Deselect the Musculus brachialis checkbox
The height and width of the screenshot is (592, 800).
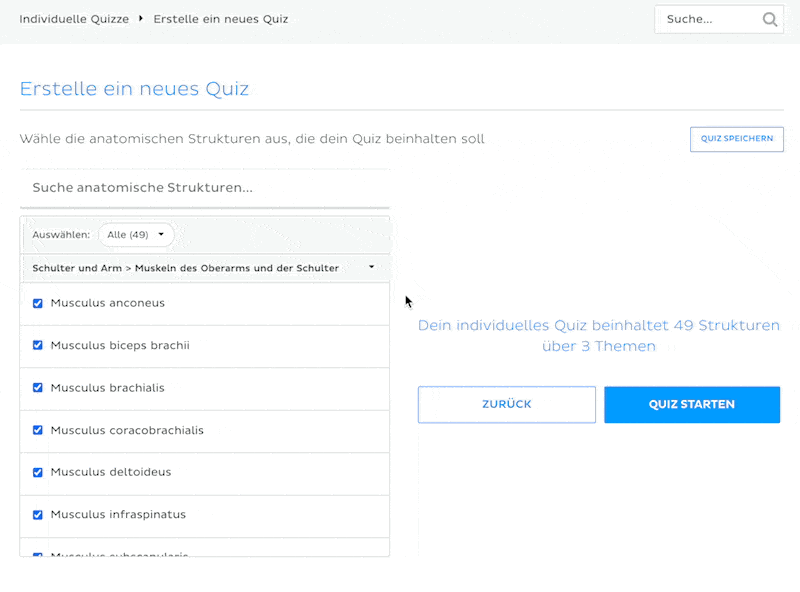[38, 387]
